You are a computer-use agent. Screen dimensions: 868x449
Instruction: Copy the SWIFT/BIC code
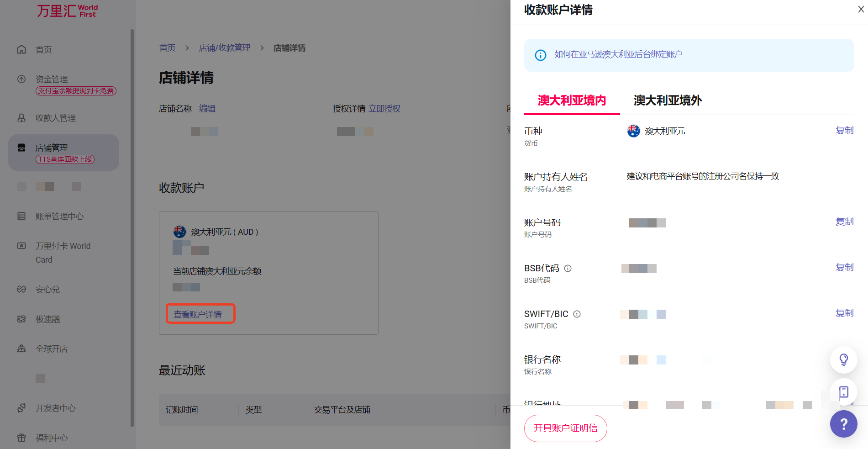click(844, 313)
